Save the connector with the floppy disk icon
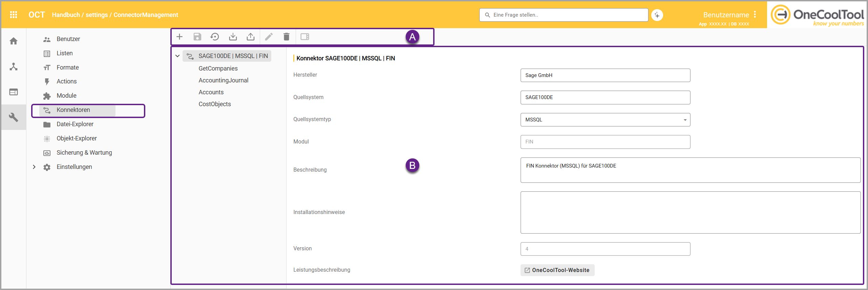The width and height of the screenshot is (868, 290). click(197, 37)
